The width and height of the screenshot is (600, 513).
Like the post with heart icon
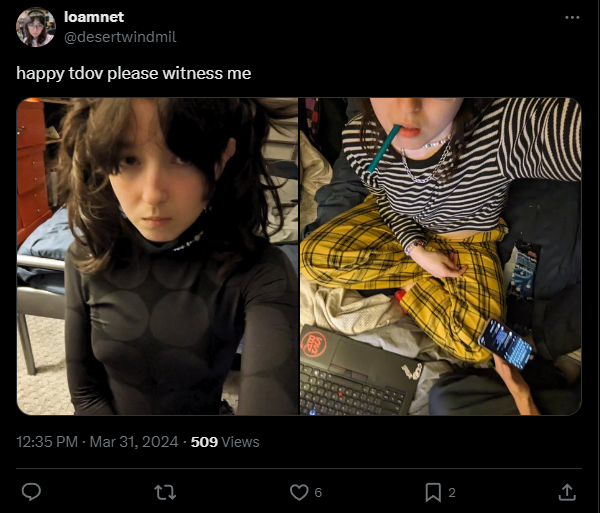tap(299, 492)
